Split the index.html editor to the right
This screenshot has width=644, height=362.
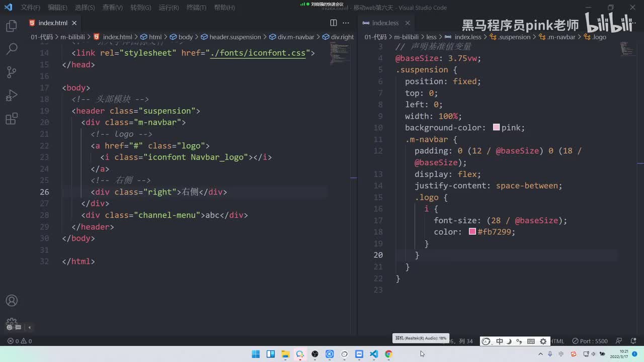(334, 23)
